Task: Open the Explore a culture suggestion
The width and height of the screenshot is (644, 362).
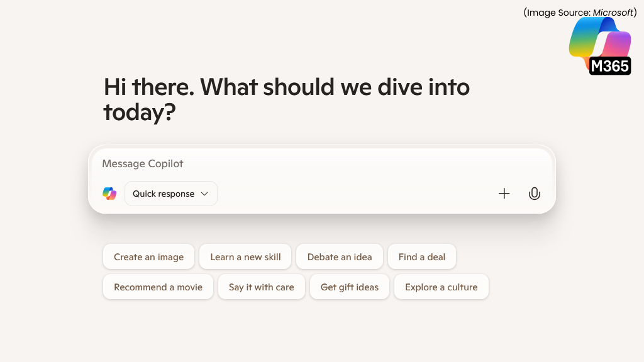Action: point(441,287)
